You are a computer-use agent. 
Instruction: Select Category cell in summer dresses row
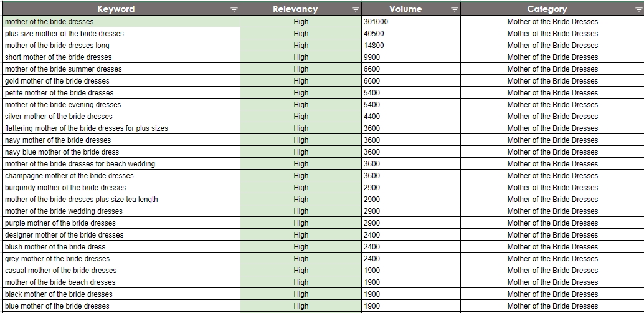tap(552, 69)
